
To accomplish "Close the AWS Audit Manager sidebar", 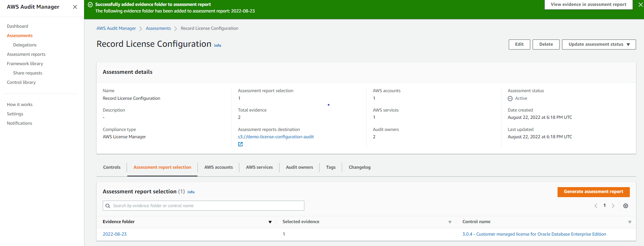I will click(x=75, y=7).
